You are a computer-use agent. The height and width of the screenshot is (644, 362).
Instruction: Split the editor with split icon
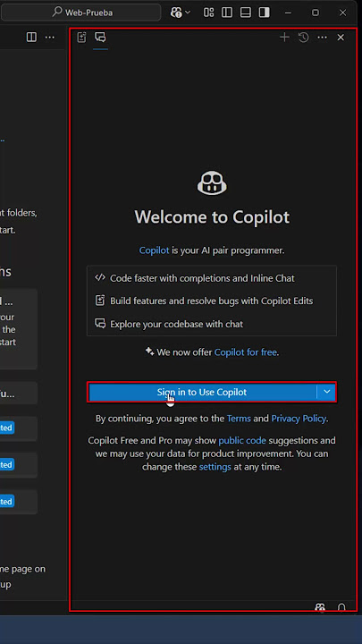click(x=31, y=38)
